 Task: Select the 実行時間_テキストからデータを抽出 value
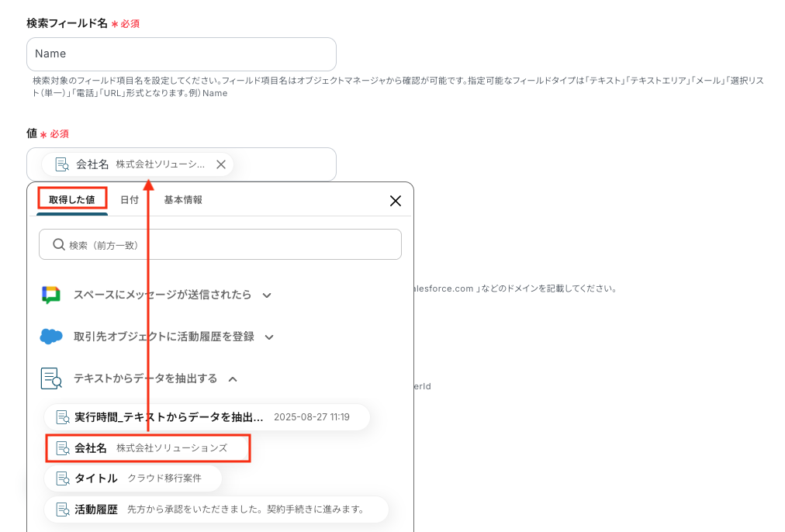207,417
